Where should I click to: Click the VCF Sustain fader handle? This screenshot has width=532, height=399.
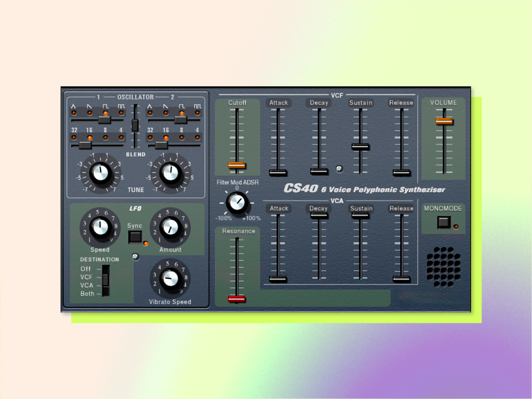click(x=360, y=147)
